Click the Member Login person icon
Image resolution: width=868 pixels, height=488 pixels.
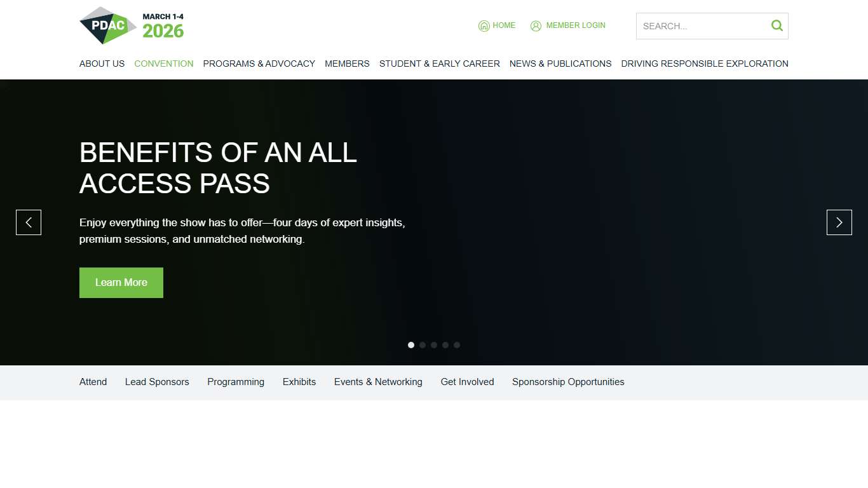536,26
